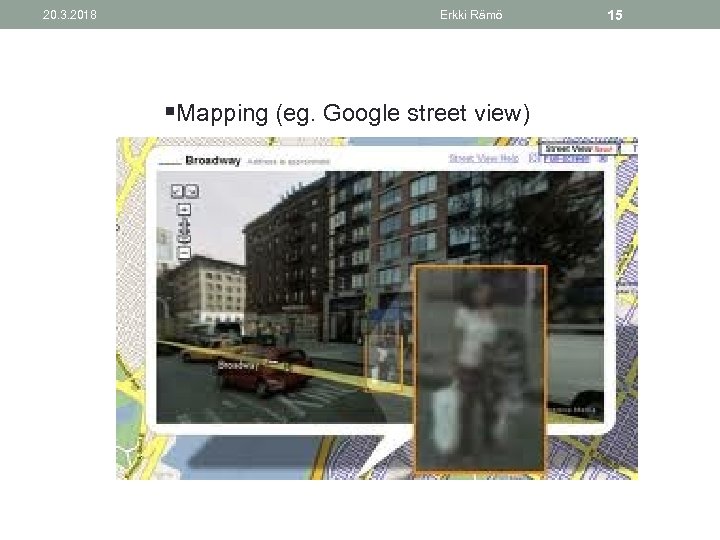
Task: Click the Street View map button
Action: point(579,149)
